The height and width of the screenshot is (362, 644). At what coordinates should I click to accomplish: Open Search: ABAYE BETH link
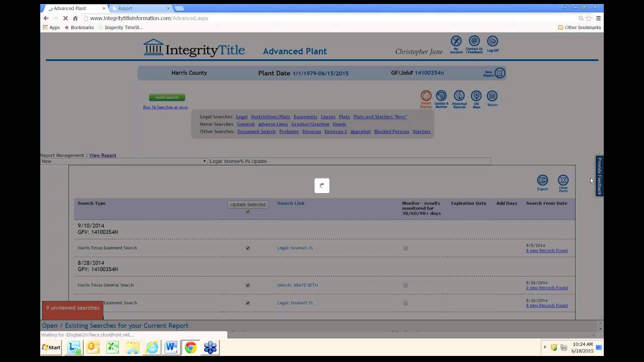(297, 285)
